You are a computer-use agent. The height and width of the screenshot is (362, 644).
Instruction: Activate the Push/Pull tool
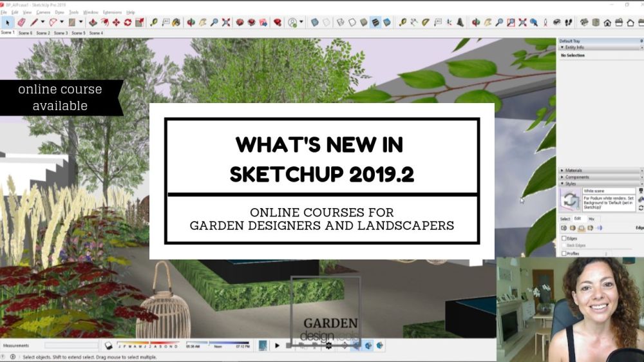tap(93, 22)
